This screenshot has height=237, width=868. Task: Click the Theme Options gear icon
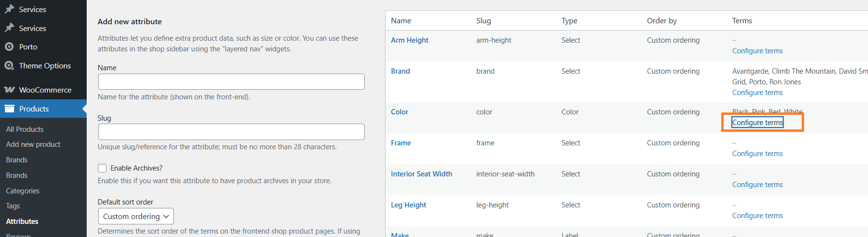click(9, 66)
